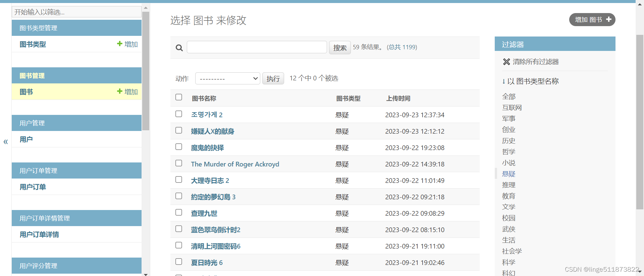Click the sidebar filter field 开始输入以筛选
Viewport: 644px width, 276px height.
tap(76, 12)
